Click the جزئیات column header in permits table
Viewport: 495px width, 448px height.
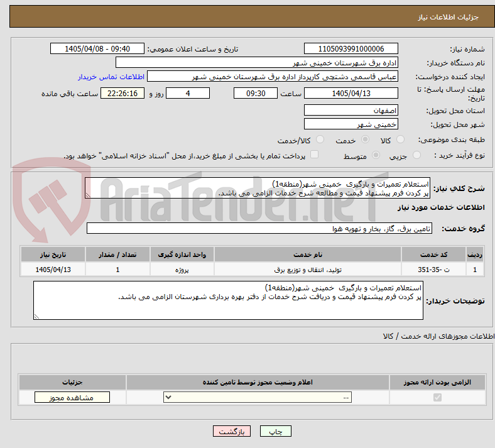(72, 382)
